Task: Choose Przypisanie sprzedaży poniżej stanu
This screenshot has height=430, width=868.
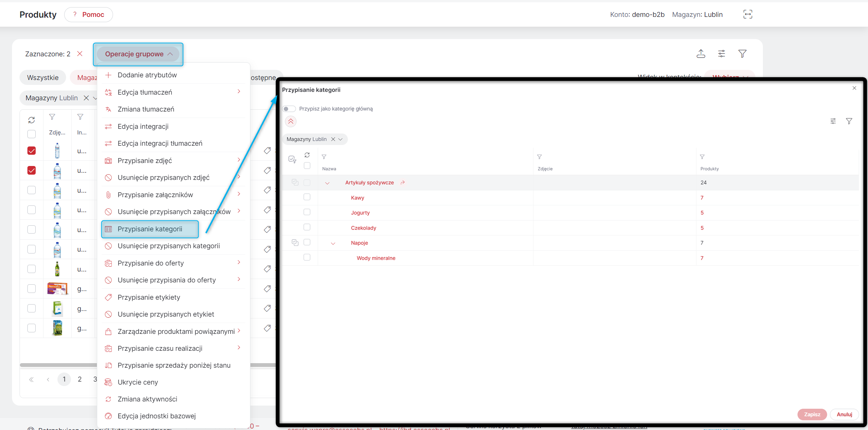Action: [x=173, y=365]
